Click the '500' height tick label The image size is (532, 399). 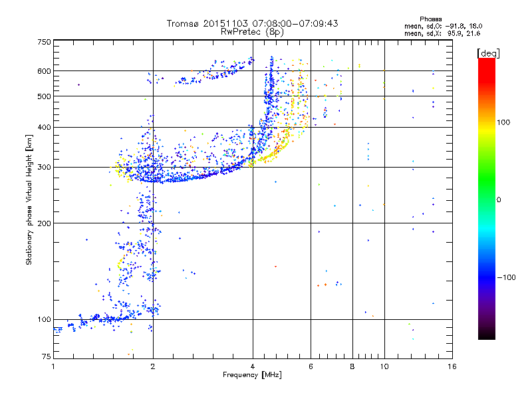point(44,96)
